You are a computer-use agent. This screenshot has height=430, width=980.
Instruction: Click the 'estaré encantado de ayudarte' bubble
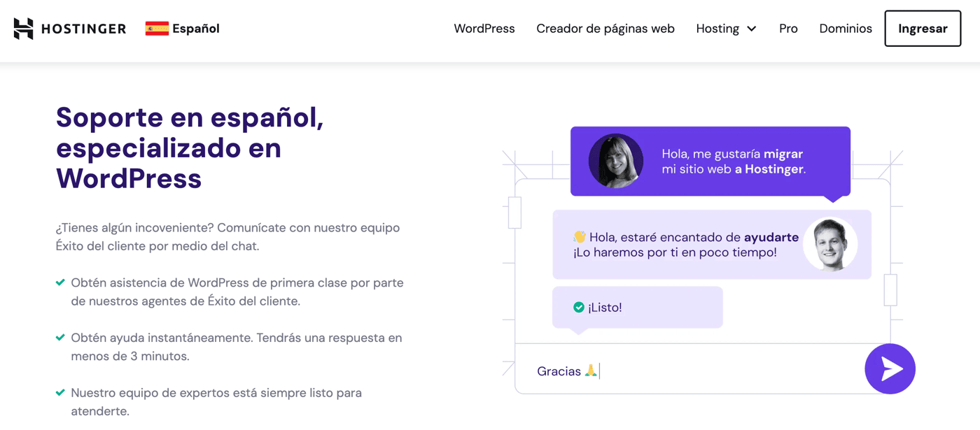click(712, 245)
